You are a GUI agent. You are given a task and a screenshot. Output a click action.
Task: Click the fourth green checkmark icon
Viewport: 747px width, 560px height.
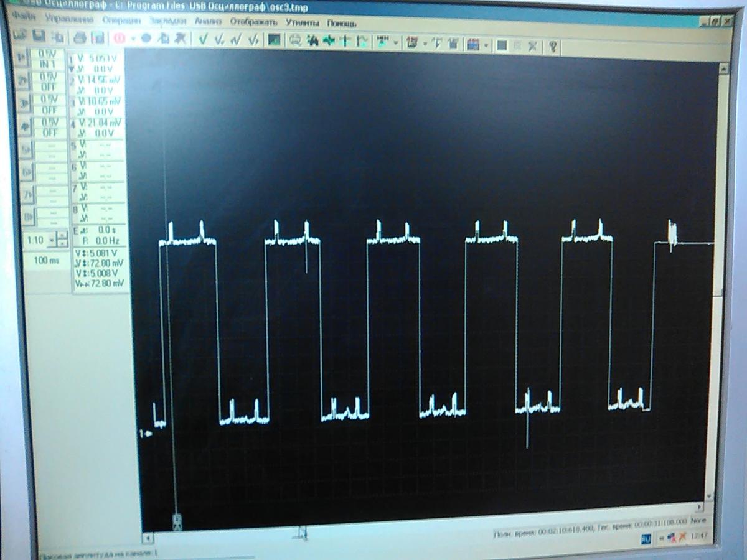coord(253,40)
